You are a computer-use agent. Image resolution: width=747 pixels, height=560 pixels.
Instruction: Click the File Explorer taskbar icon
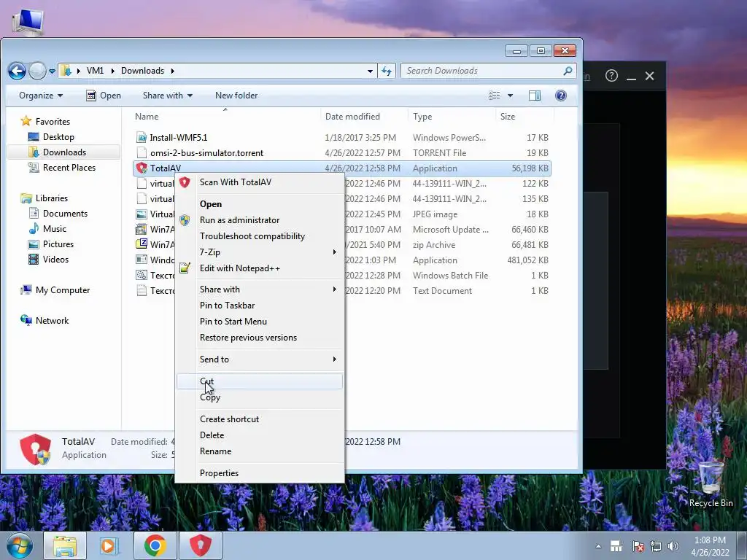click(65, 545)
